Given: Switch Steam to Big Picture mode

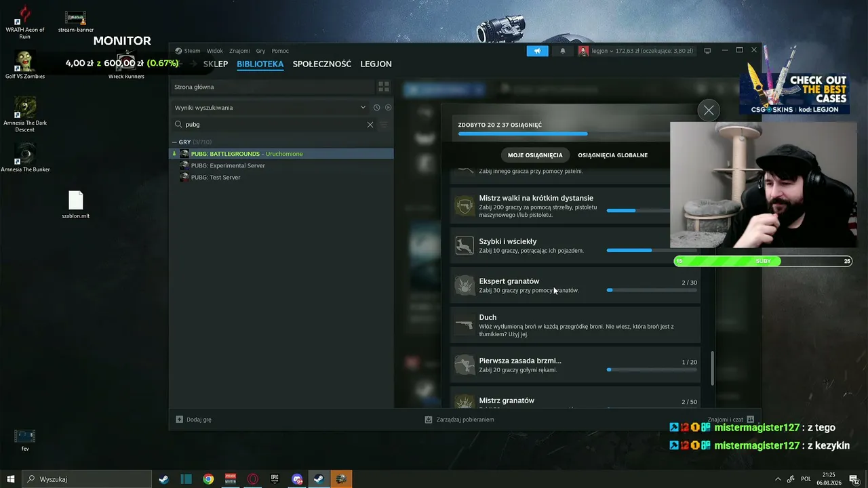Looking at the screenshot, I should (707, 51).
